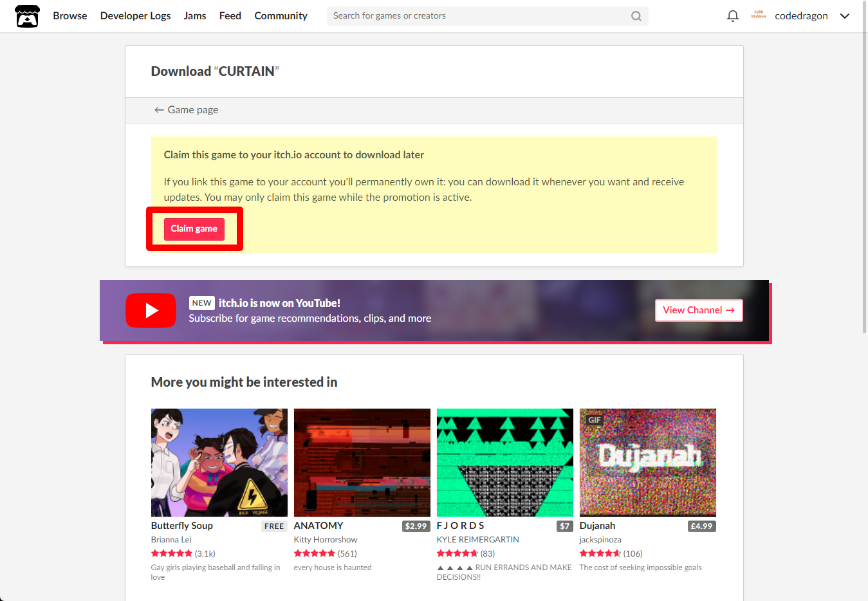Visit KYLE REIMERGARTIN creator page
The image size is (868, 601).
pos(478,540)
